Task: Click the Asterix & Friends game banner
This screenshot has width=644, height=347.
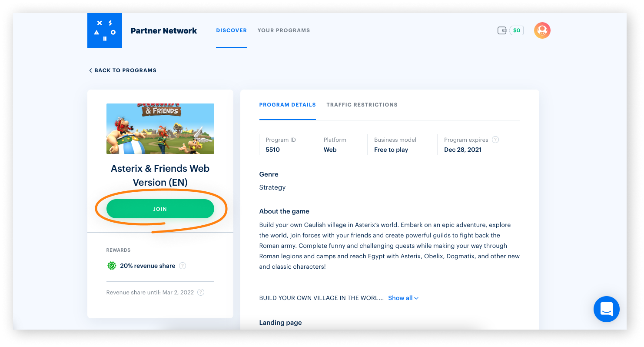Action: click(x=160, y=129)
